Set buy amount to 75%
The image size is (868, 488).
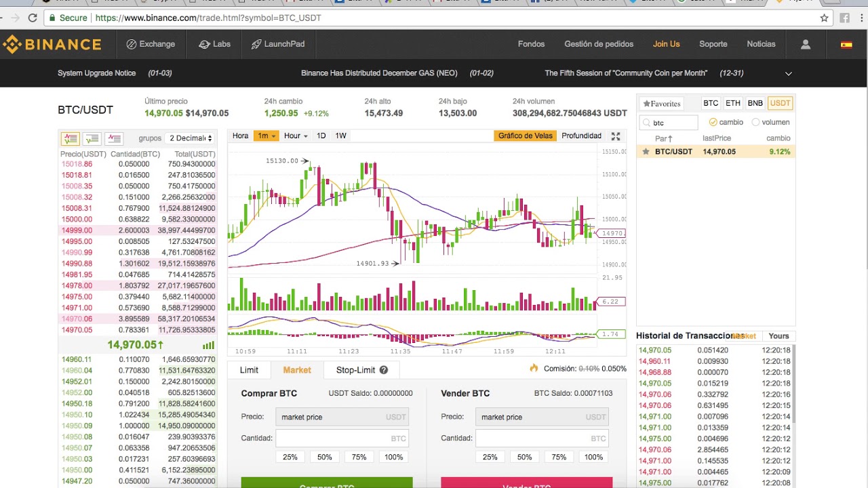(359, 457)
